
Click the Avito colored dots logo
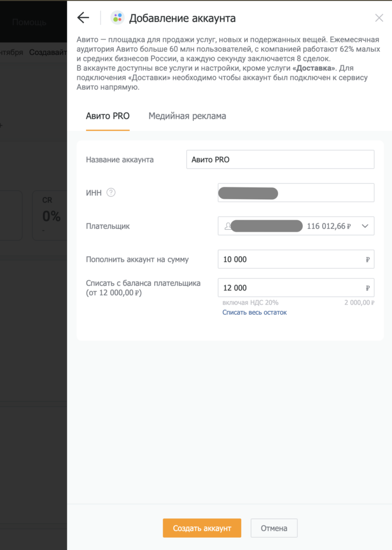coord(117,18)
